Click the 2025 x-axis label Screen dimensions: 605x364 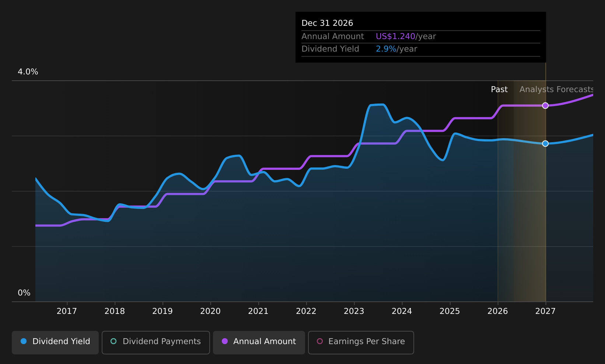450,311
